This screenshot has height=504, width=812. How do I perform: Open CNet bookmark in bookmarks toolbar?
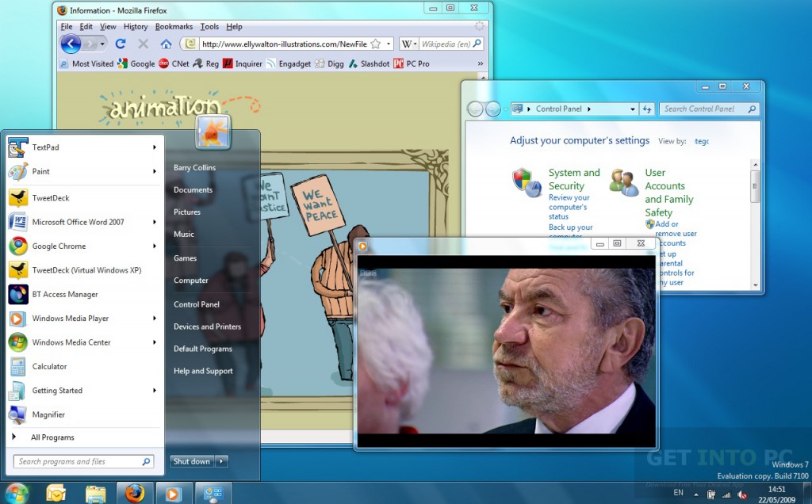point(174,63)
